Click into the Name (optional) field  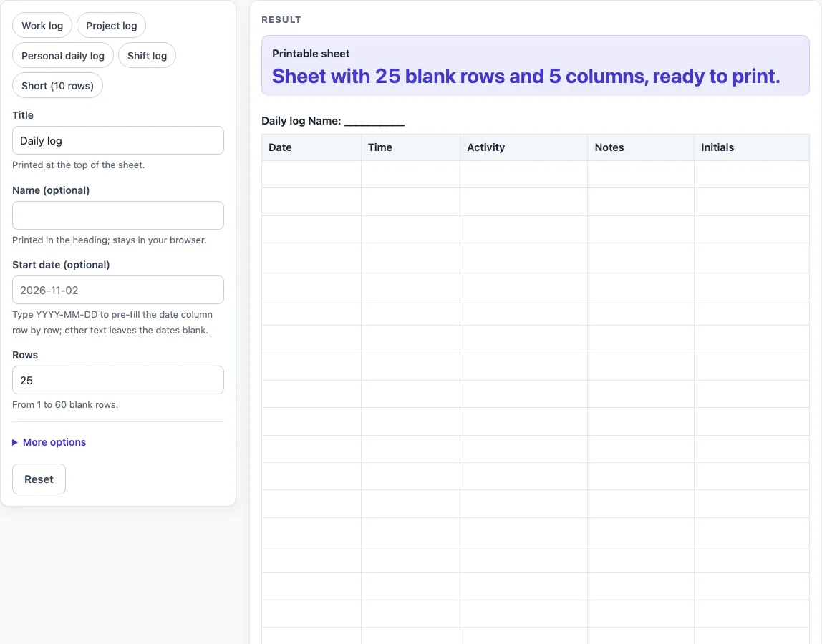[x=118, y=215]
